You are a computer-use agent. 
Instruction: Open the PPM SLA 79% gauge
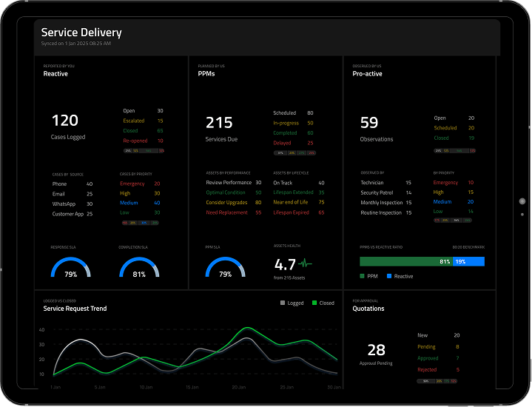click(x=226, y=268)
